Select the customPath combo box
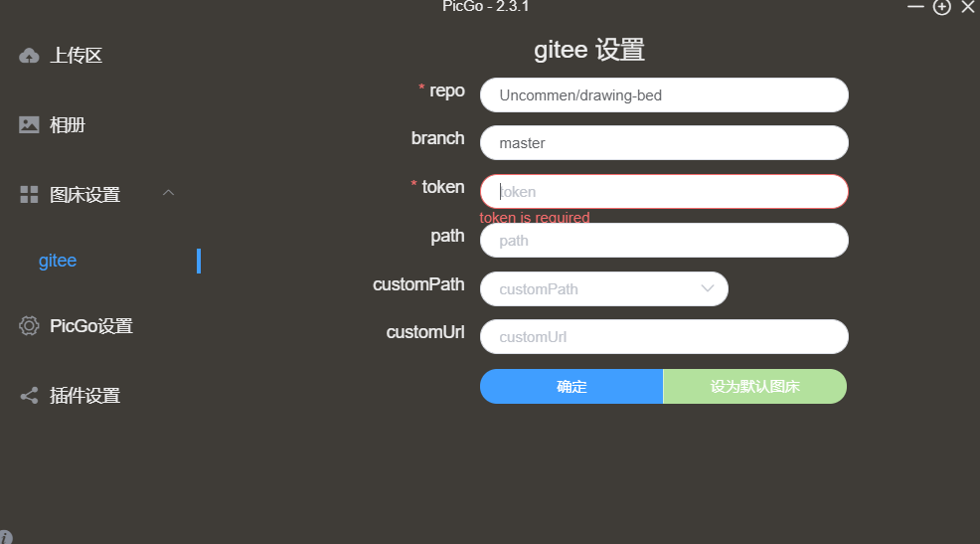The height and width of the screenshot is (544, 980). [603, 288]
